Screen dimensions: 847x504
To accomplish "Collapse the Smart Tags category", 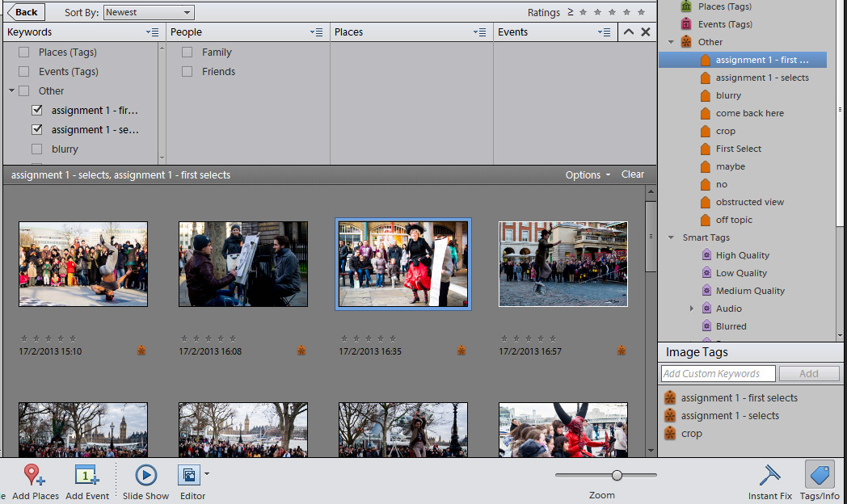I will 671,237.
